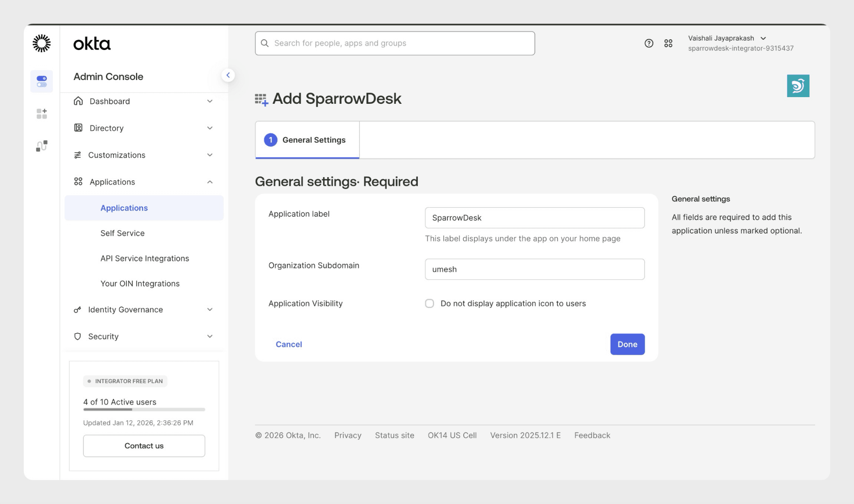Open the Self Service submenu item
Viewport: 854px width, 504px height.
[x=122, y=233]
